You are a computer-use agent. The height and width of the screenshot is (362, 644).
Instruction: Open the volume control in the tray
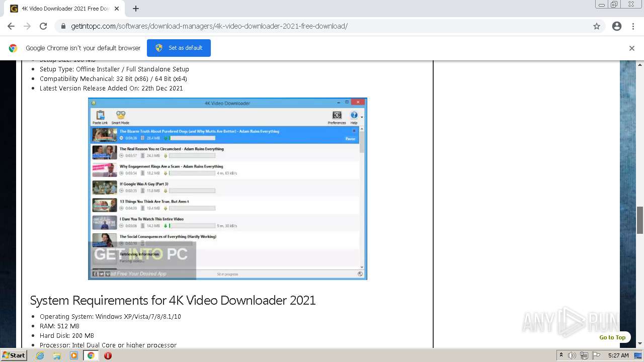point(572,355)
